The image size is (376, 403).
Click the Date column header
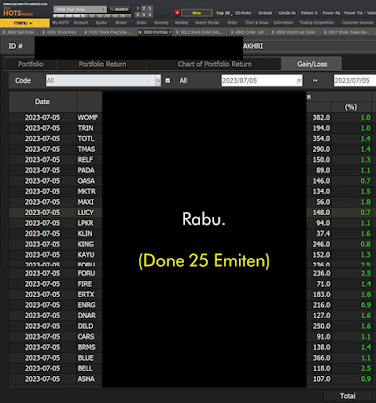(x=42, y=102)
